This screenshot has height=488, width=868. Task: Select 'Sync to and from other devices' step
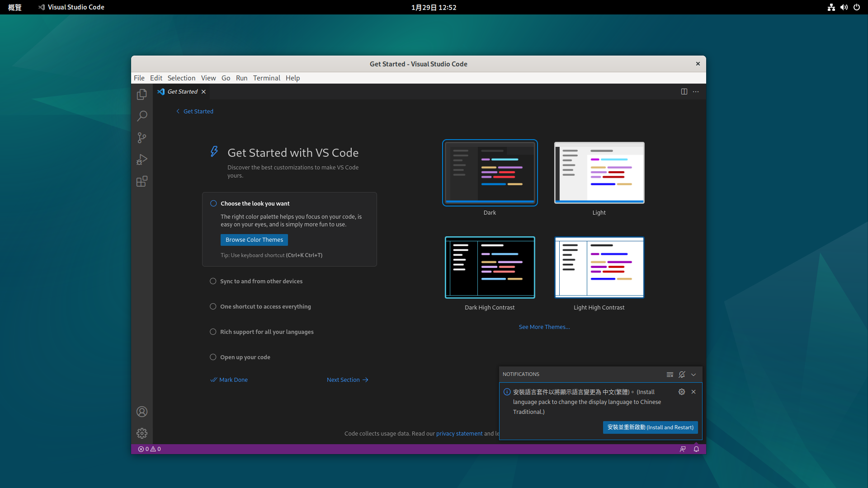coord(261,281)
